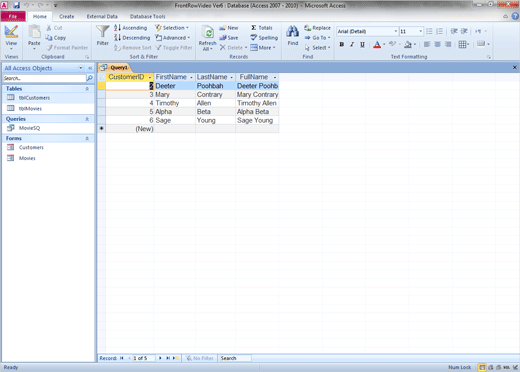Activate Format Painter
Viewport: 520px width, 372px height.
67,48
